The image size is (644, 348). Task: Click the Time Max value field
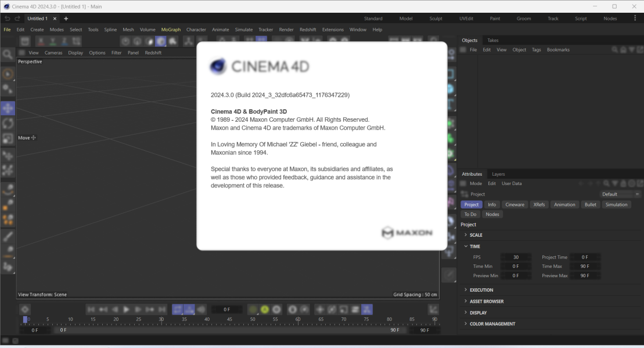pos(585,266)
